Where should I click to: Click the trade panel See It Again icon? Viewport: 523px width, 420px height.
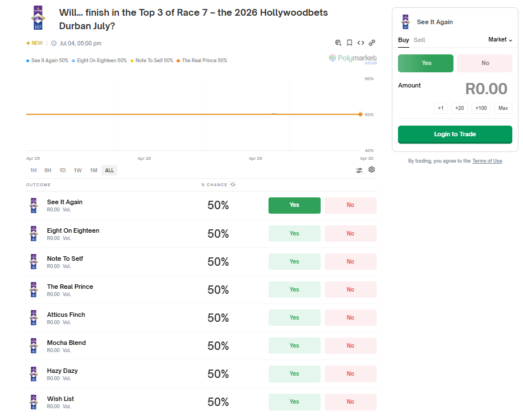[405, 22]
